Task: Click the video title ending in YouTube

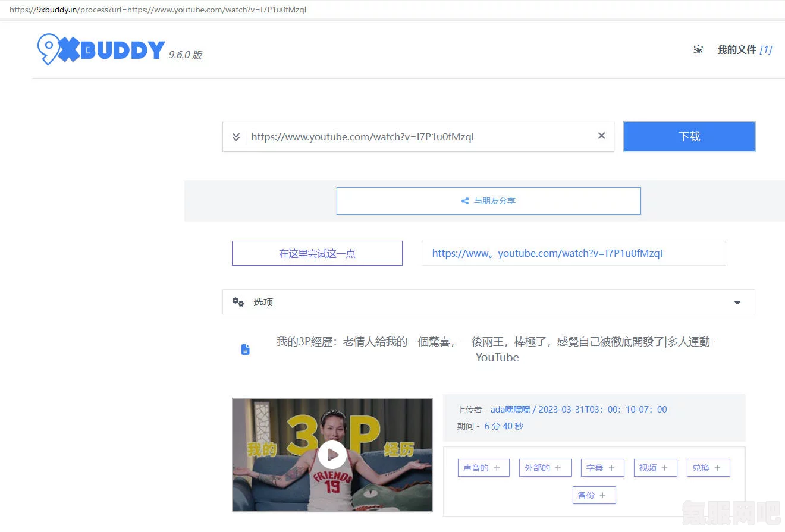Action: tap(497, 350)
